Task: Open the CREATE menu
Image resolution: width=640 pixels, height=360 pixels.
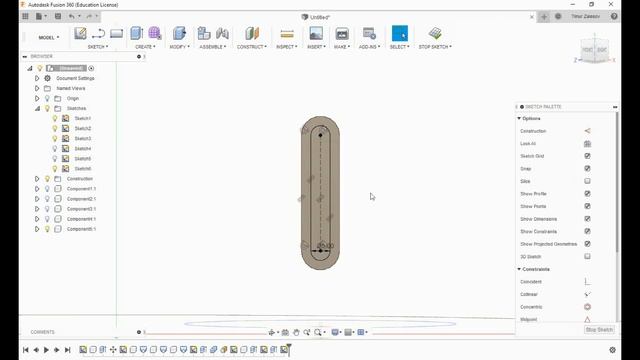Action: pyautogui.click(x=145, y=47)
